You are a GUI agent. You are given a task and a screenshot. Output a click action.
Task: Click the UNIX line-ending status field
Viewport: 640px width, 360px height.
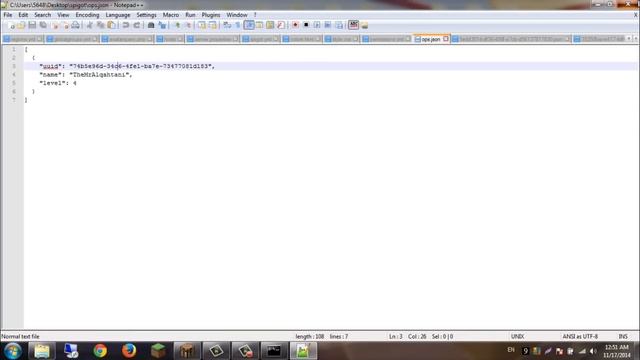518,337
